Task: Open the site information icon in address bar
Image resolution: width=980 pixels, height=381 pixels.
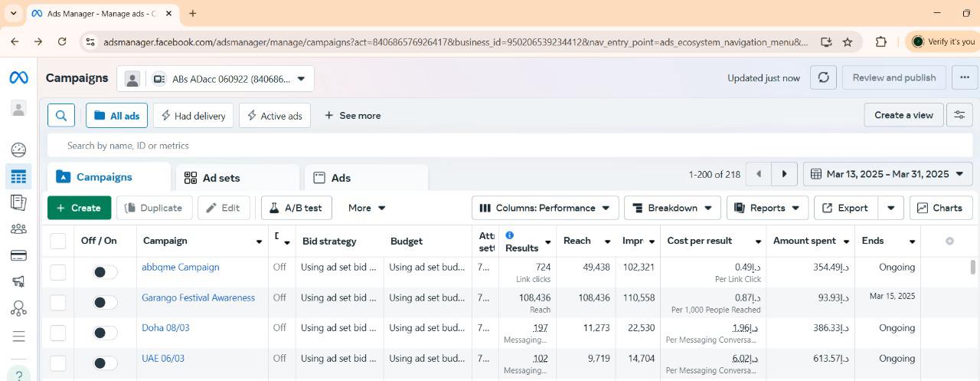Action: click(x=90, y=42)
